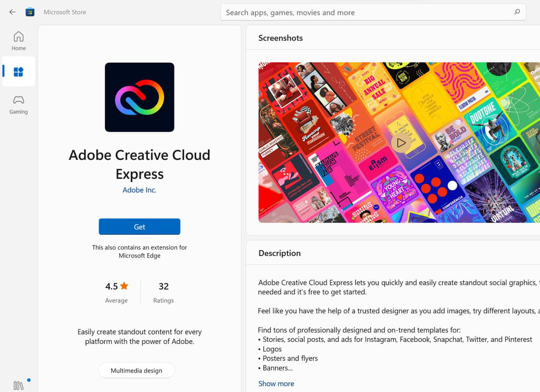Image resolution: width=540 pixels, height=392 pixels.
Task: Play the screenshot preview video
Action: 401,142
